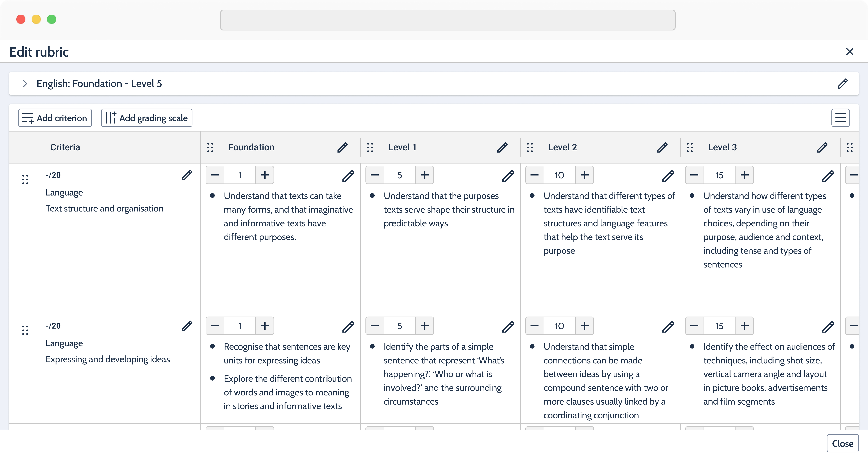
Task: Open the rubric view options menu icon
Action: 840,118
